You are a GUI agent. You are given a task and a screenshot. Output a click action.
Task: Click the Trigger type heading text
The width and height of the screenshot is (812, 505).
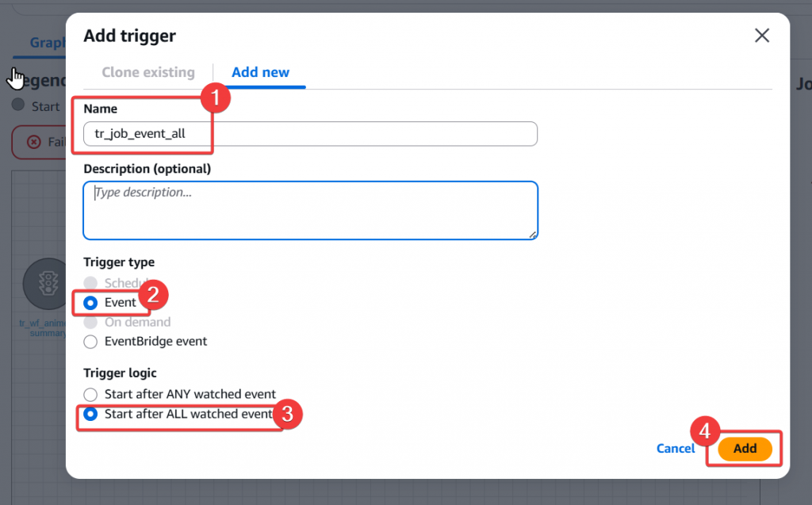[119, 262]
